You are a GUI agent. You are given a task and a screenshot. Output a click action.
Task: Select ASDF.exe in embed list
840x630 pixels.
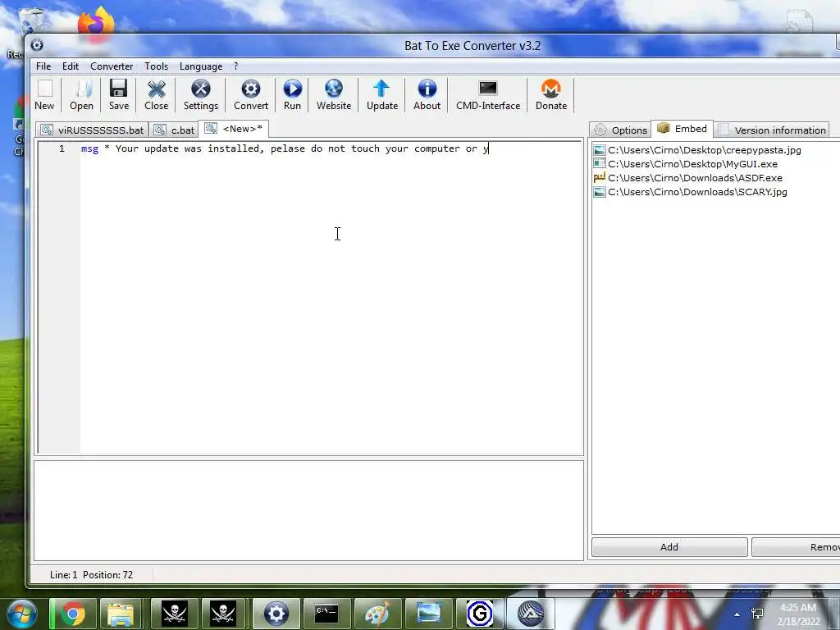pyautogui.click(x=688, y=178)
